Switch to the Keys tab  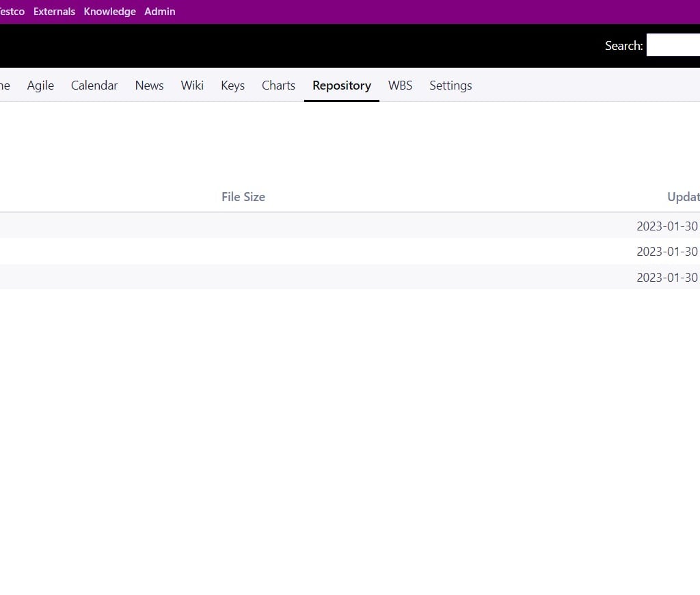coord(232,85)
